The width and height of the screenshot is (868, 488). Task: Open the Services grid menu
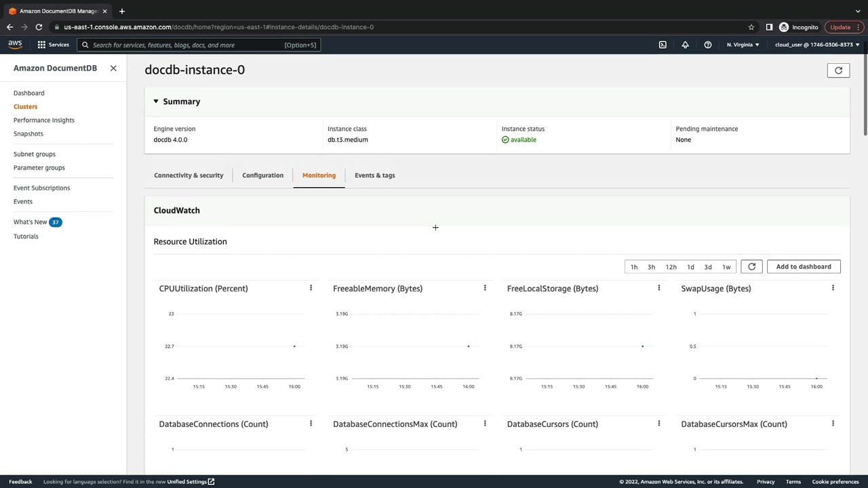53,45
